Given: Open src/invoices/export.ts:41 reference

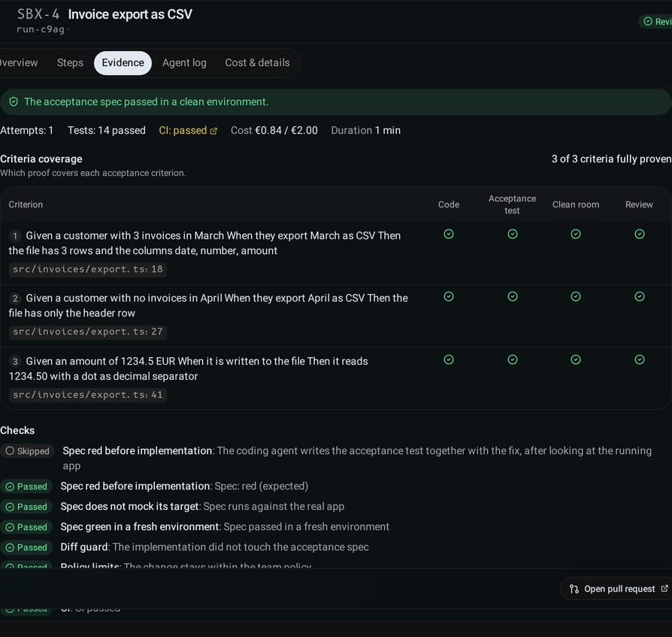Looking at the screenshot, I should coord(88,395).
